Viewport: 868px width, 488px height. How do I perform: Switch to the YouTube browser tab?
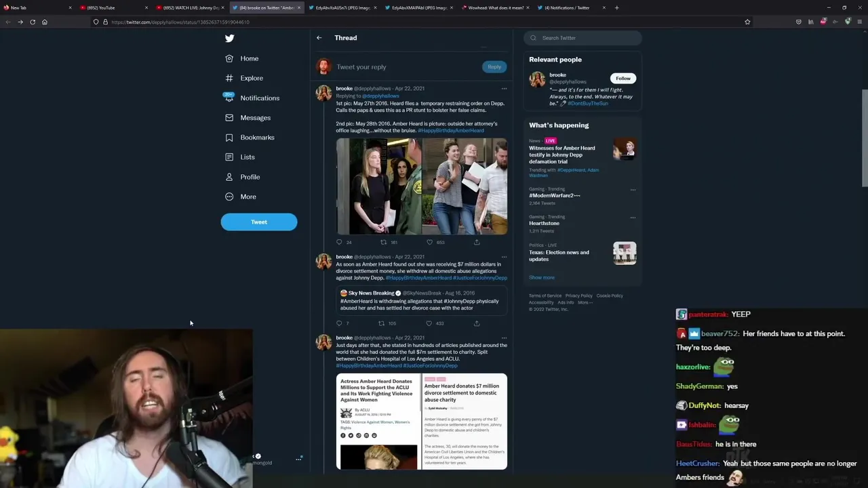tap(112, 7)
